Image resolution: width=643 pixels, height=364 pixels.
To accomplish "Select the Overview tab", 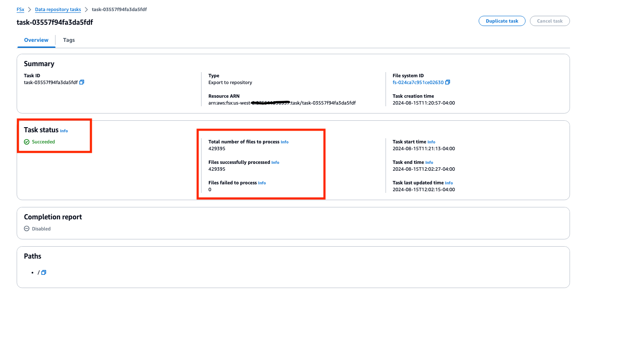I will point(36,40).
